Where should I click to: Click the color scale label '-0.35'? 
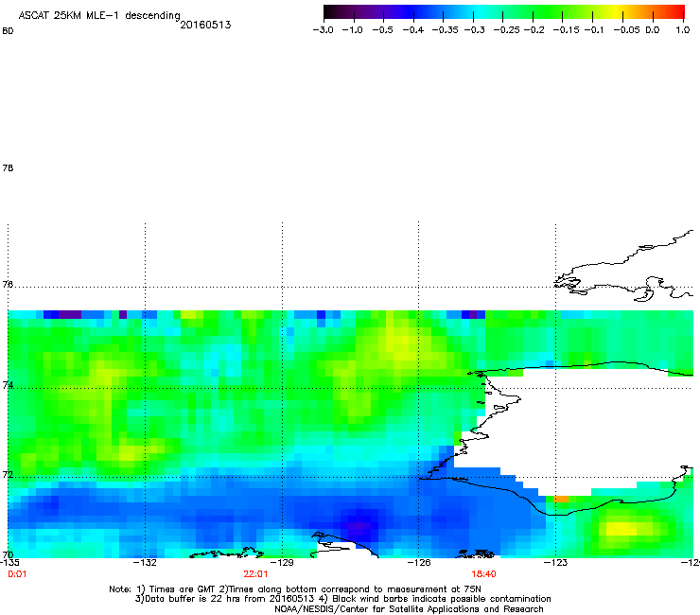445,30
